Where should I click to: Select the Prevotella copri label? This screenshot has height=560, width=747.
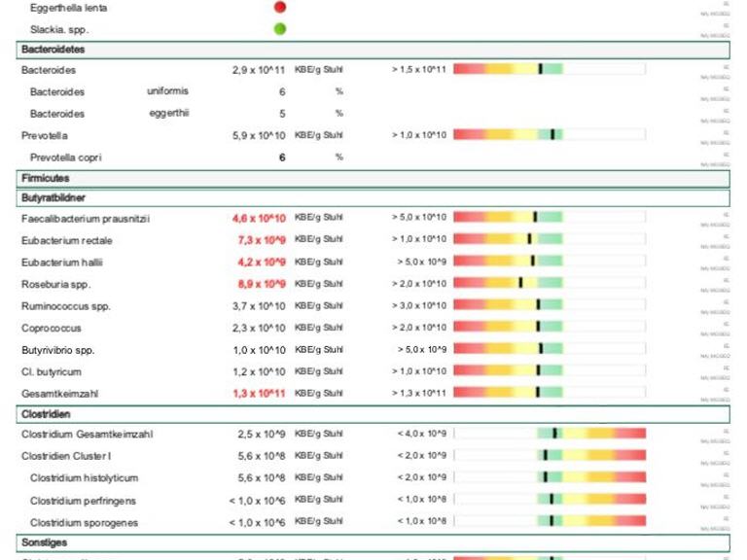pyautogui.click(x=66, y=157)
